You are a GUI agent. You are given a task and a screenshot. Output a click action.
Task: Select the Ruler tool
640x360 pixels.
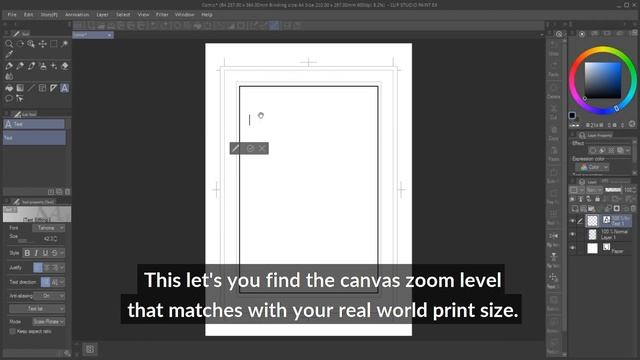[53, 88]
